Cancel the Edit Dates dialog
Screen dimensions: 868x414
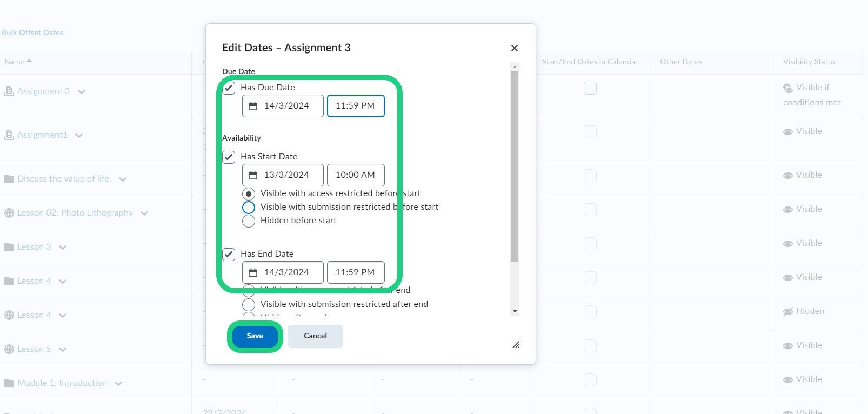pyautogui.click(x=315, y=336)
